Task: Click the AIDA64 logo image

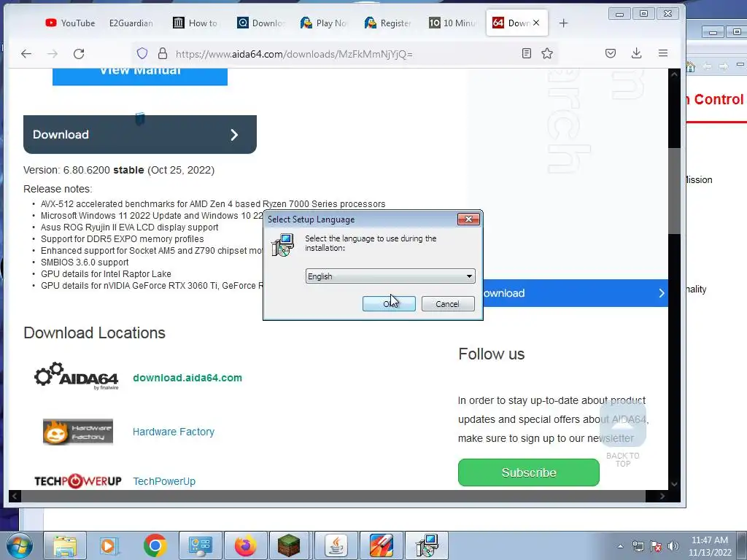Action: (x=76, y=376)
